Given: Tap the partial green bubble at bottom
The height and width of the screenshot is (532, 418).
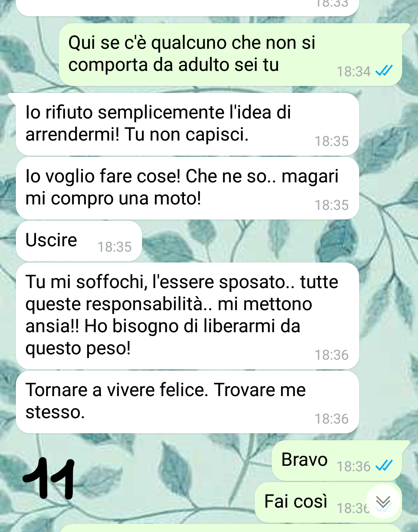Looking at the screenshot, I should coord(230,528).
